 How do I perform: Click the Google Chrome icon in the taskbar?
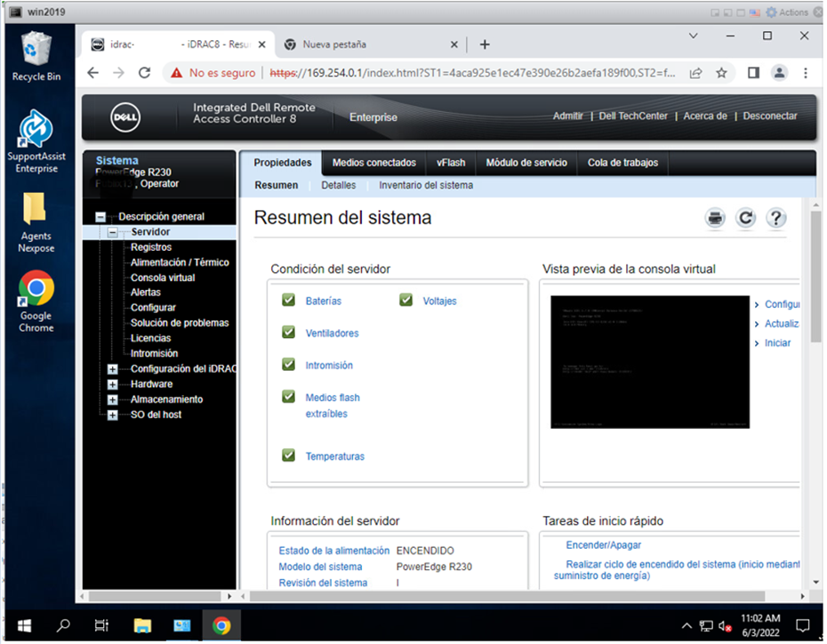[x=221, y=625]
